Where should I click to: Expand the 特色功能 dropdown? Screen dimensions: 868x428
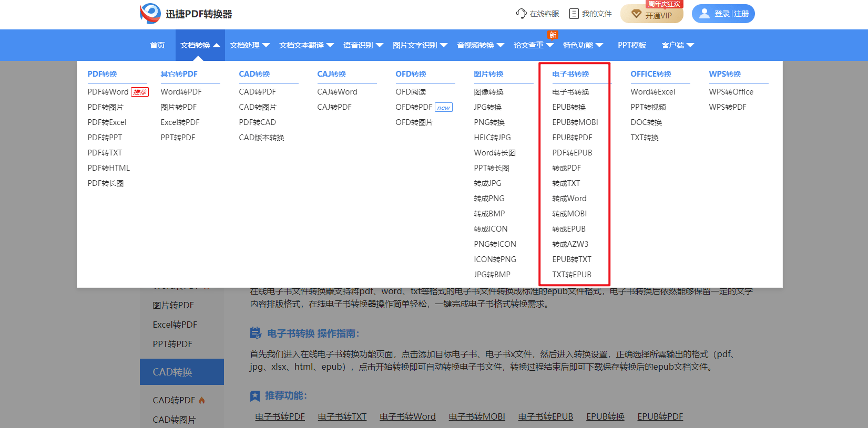point(583,45)
